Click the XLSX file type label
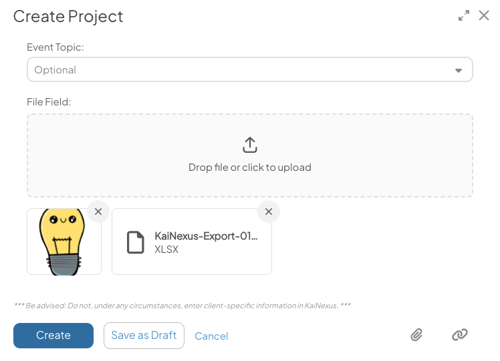Screen dimensions: 500x361 pyautogui.click(x=166, y=249)
